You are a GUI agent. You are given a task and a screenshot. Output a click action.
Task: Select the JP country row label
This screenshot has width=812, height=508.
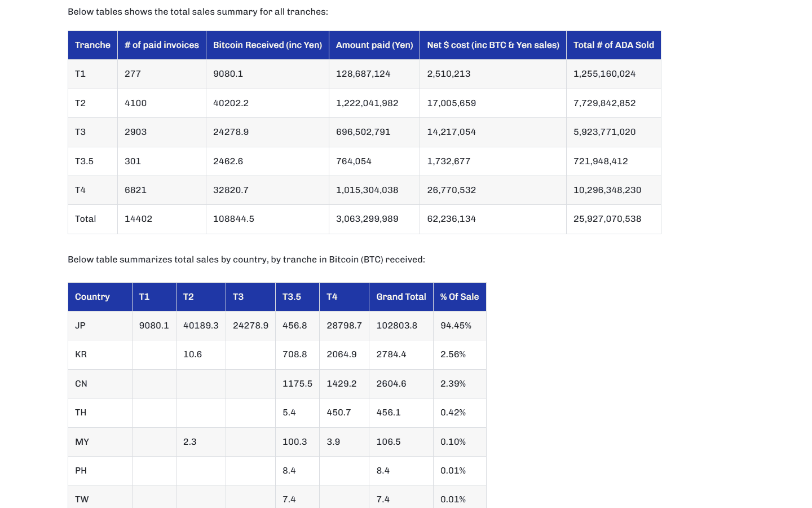click(80, 326)
